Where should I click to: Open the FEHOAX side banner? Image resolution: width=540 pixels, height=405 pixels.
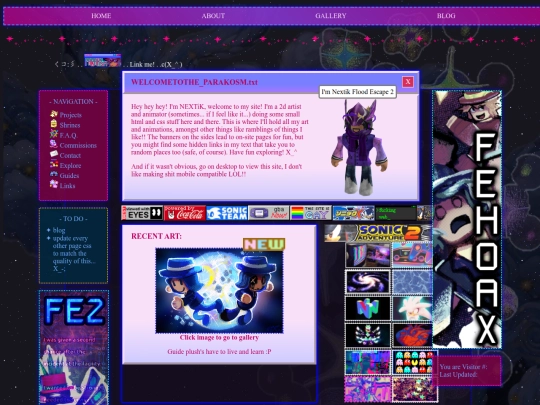pyautogui.click(x=467, y=219)
